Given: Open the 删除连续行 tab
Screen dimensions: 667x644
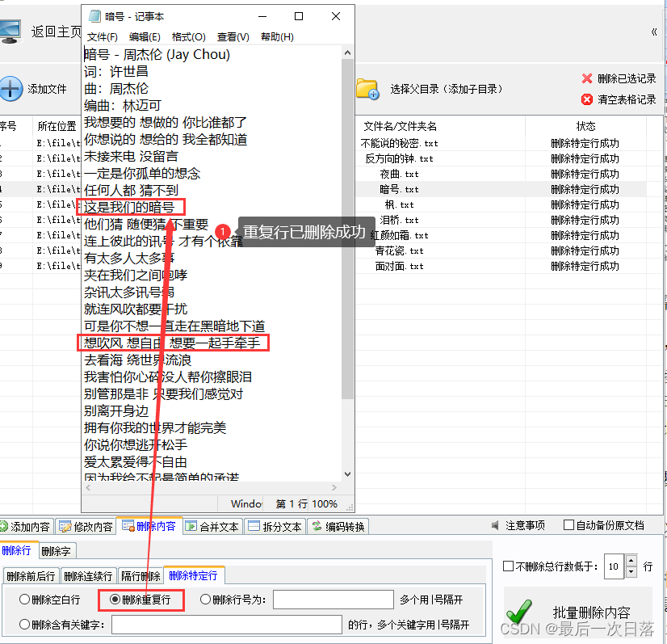Looking at the screenshot, I should coord(88,576).
